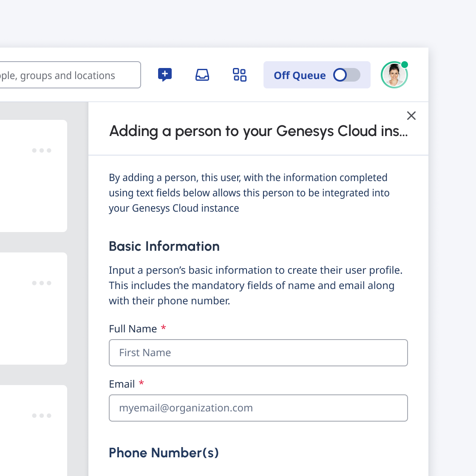Open the first card's three-dot menu
The image size is (476, 476).
pyautogui.click(x=42, y=150)
